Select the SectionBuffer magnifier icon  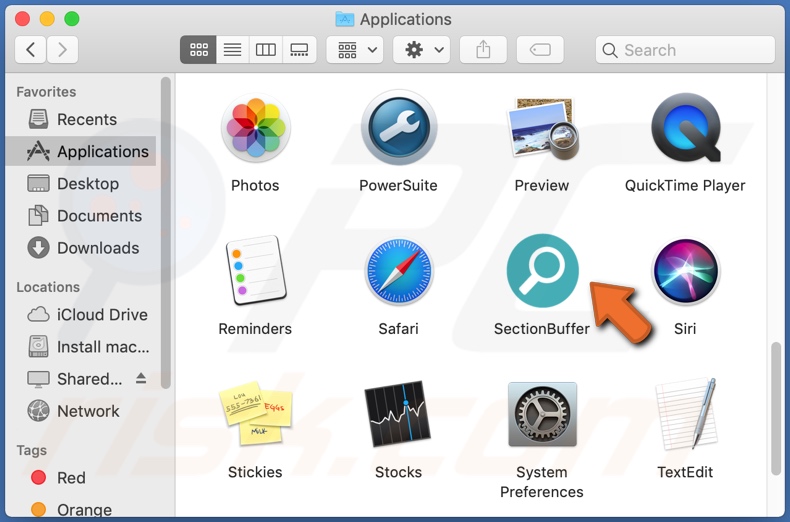pyautogui.click(x=542, y=271)
